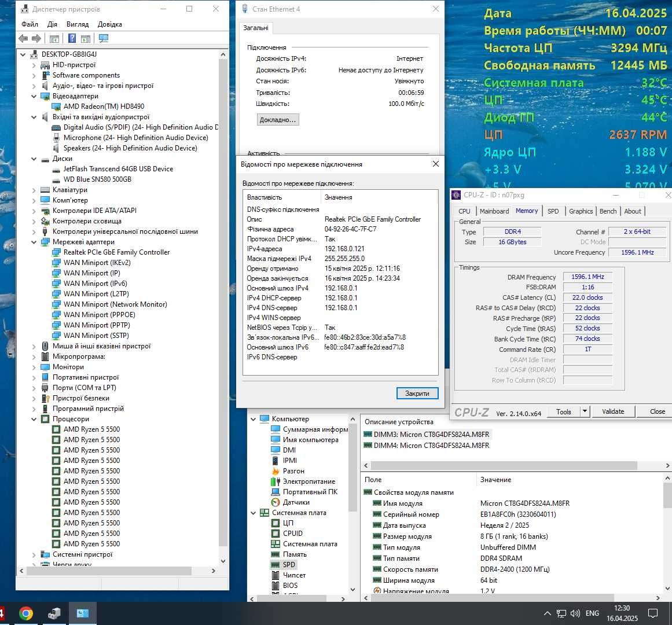The height and width of the screenshot is (625, 672).
Task: Collapse the Процесори node
Action: pos(34,419)
